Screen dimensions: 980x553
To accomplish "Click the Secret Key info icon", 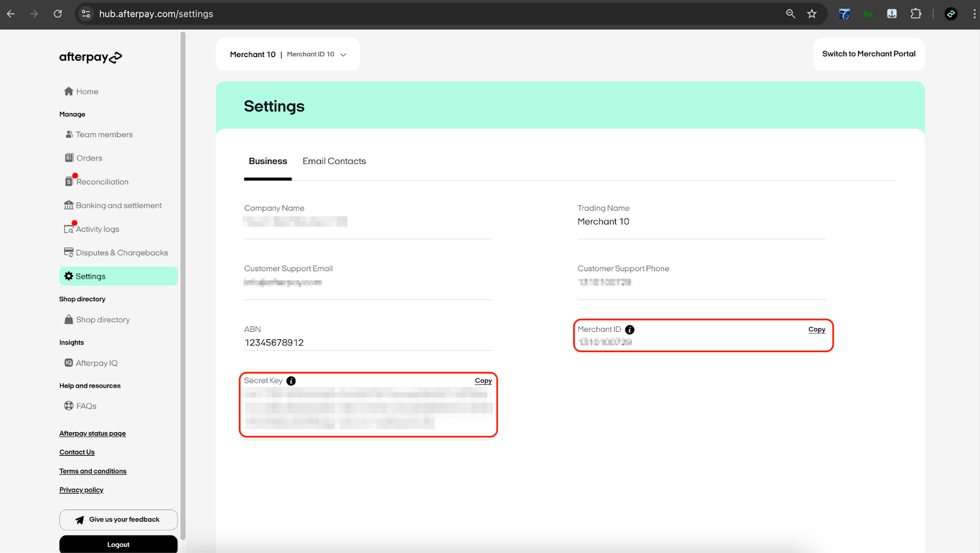I will (x=291, y=381).
